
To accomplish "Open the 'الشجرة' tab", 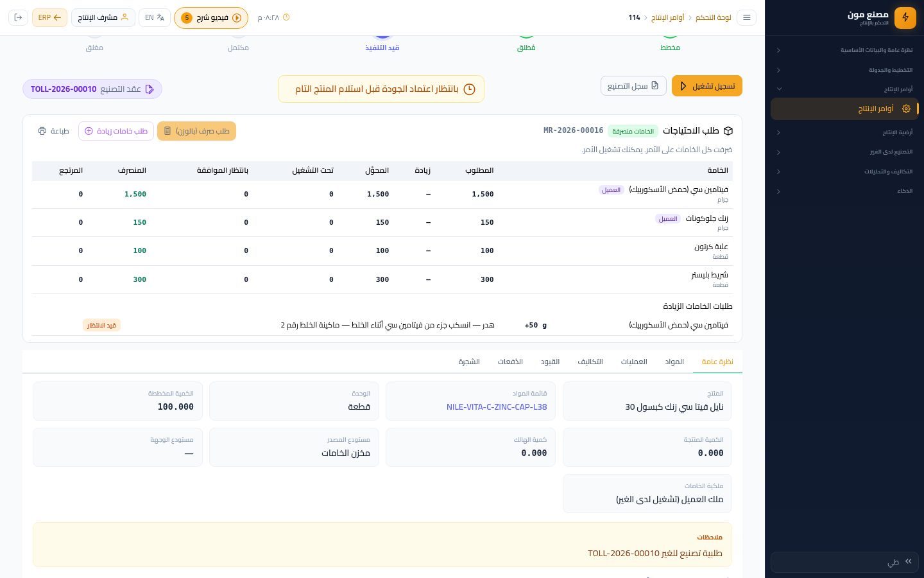I will coord(469,362).
